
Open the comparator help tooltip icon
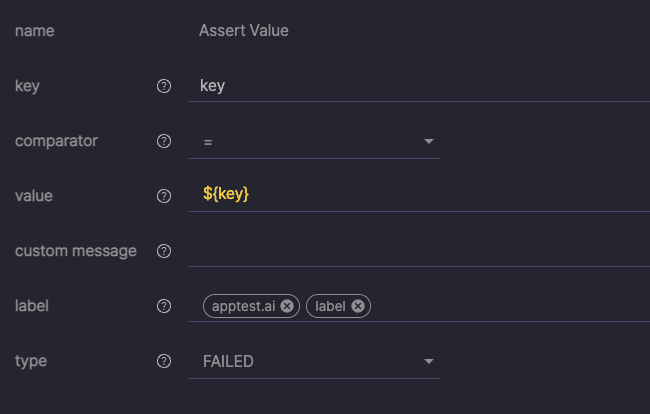164,141
